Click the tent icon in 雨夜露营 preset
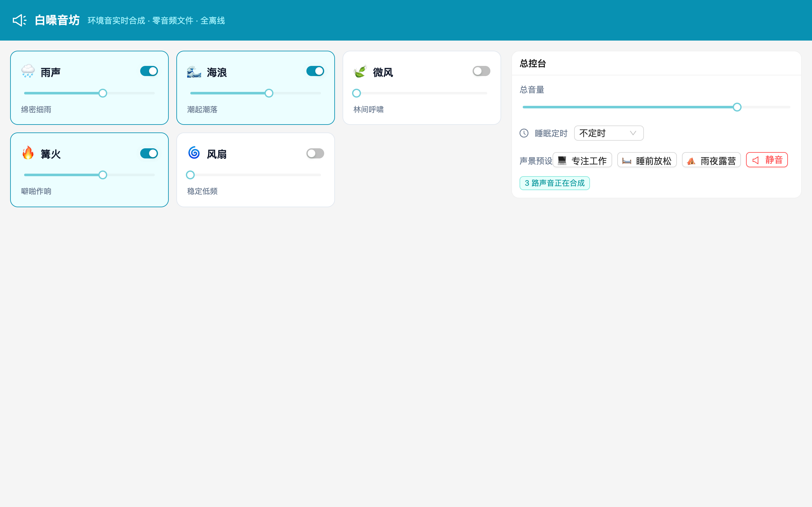 point(691,161)
